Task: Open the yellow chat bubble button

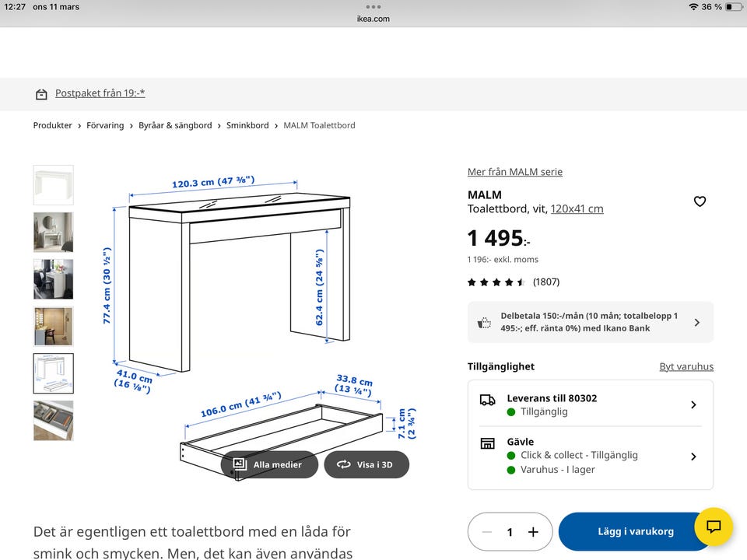Action: click(x=714, y=527)
